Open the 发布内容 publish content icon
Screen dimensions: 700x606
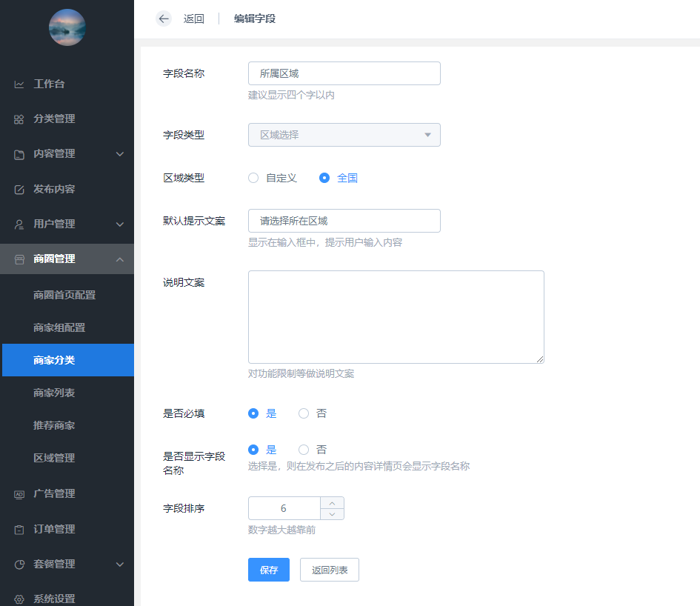21,189
